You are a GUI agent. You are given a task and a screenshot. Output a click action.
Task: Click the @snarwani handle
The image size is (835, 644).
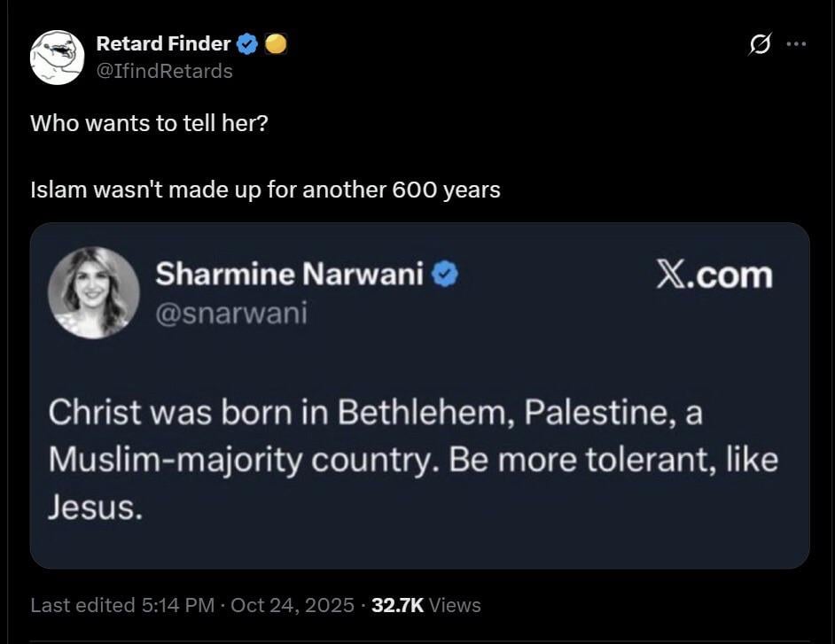point(230,312)
